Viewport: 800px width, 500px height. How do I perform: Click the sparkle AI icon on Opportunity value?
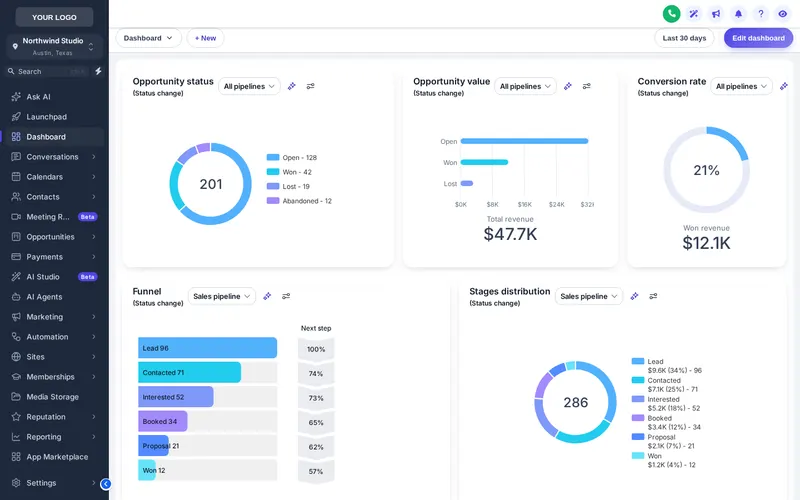[568, 86]
